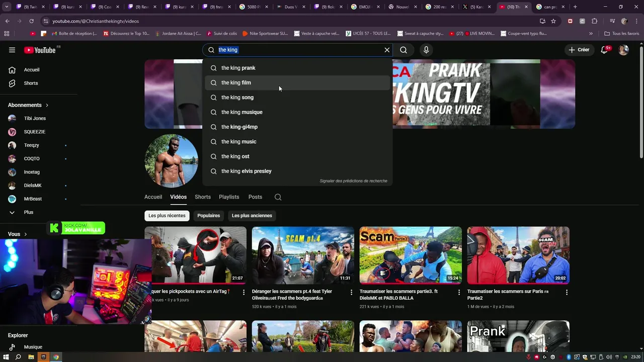Select suggestion "the king prank"
Image resolution: width=644 pixels, height=362 pixels.
pyautogui.click(x=297, y=68)
